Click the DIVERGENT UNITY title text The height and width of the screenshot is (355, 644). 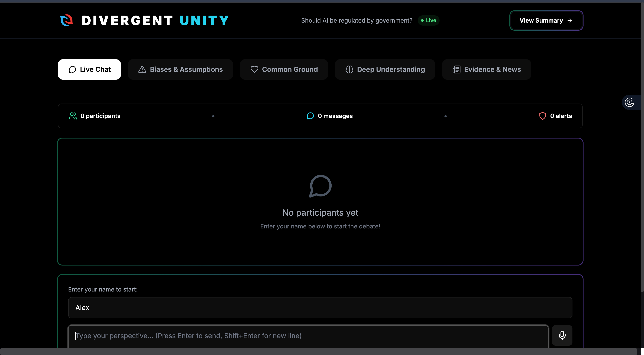[155, 20]
